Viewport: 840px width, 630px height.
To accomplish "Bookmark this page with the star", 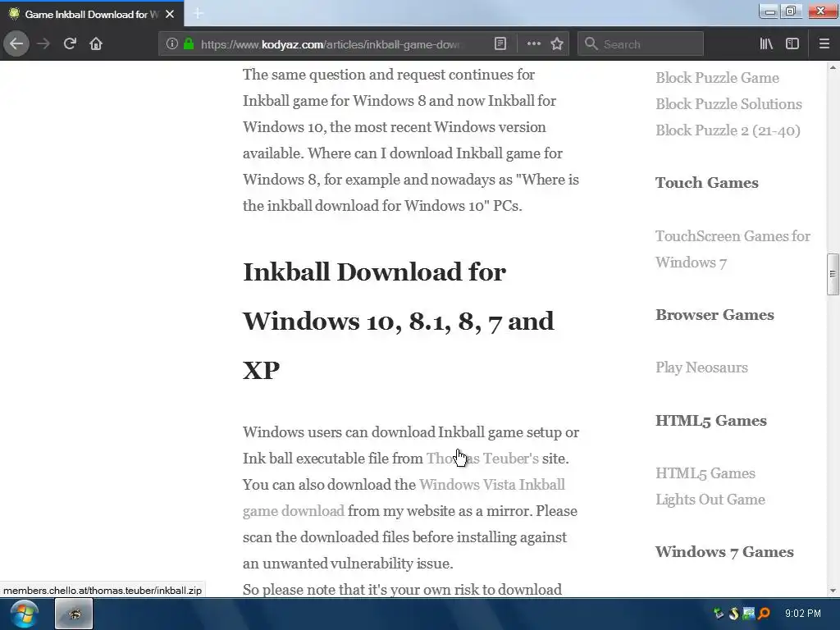I will (x=557, y=44).
